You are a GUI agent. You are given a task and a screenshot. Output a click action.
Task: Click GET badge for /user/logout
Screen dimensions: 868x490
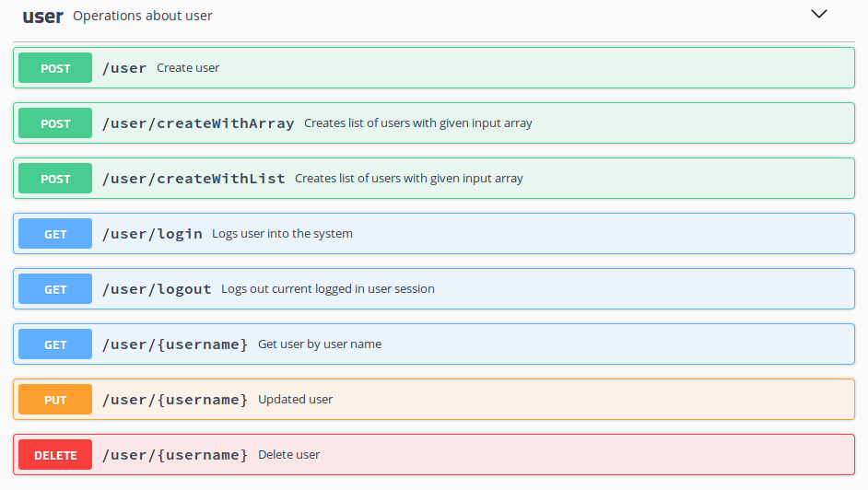[x=55, y=288]
